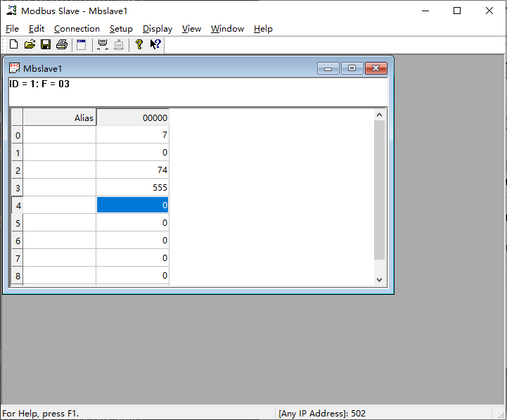Select highlighted register 4 value cell
The height and width of the screenshot is (420, 507).
[133, 205]
